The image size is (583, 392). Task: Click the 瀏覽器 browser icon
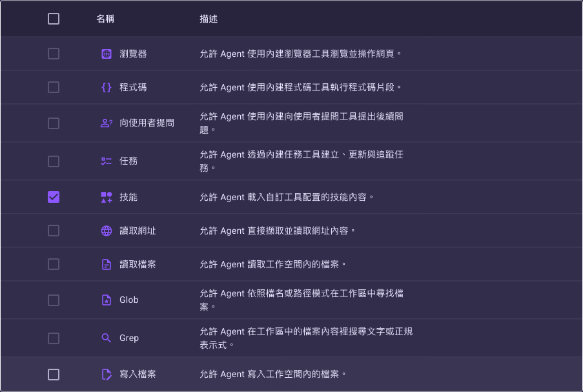point(107,54)
